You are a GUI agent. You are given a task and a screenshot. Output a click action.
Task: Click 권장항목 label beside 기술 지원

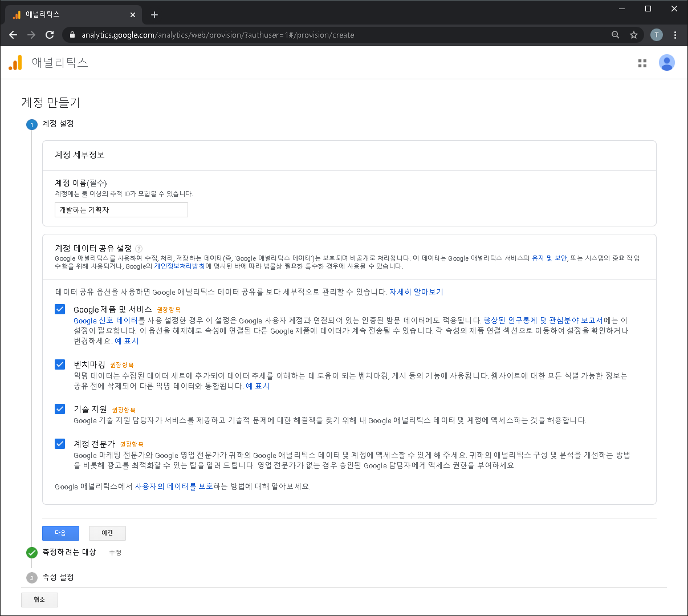tap(124, 410)
